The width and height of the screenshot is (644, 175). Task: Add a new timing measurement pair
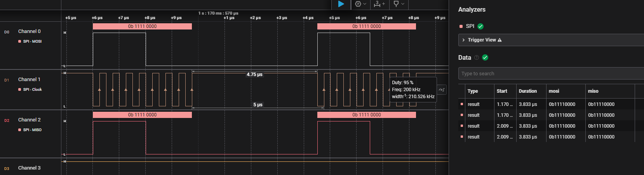379,4
